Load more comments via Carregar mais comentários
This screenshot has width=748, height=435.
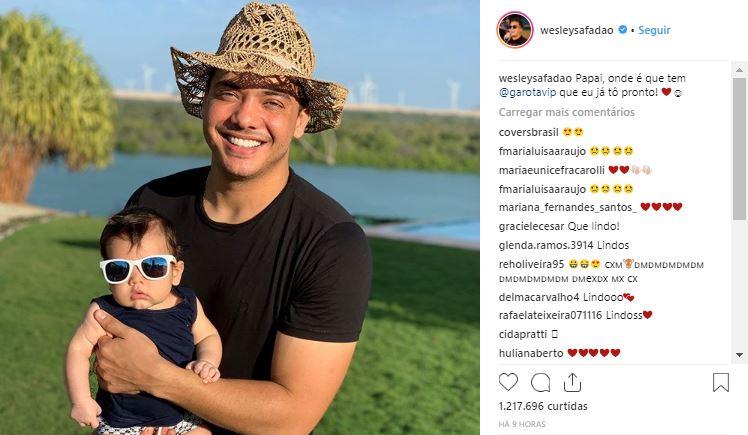tap(567, 112)
